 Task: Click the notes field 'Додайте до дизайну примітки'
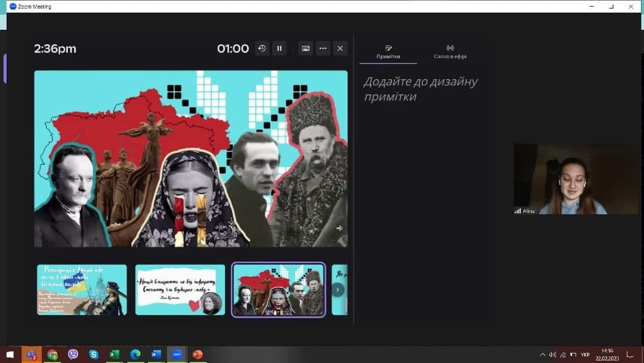click(x=420, y=89)
